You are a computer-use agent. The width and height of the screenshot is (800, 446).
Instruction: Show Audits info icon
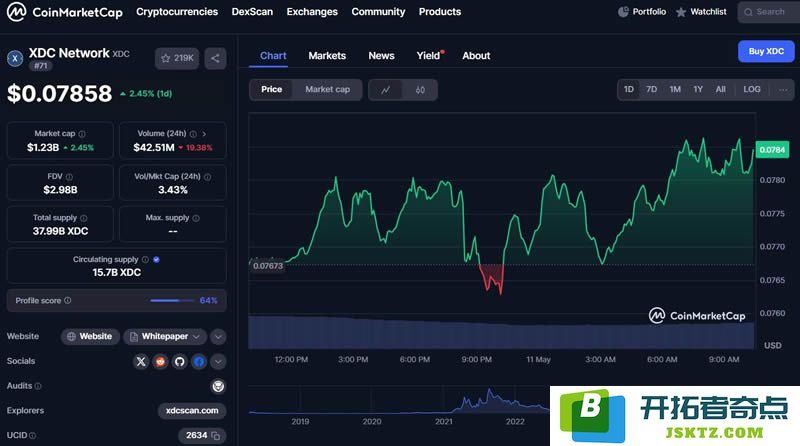click(x=38, y=386)
